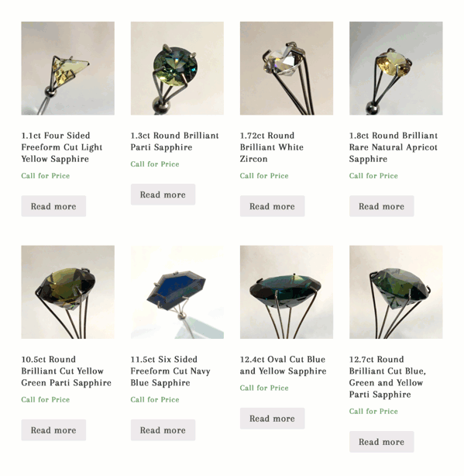The width and height of the screenshot is (464, 476).
Task: Open the 1.8ct Rare Natural Apricot Sapphire title
Action: pyautogui.click(x=394, y=147)
